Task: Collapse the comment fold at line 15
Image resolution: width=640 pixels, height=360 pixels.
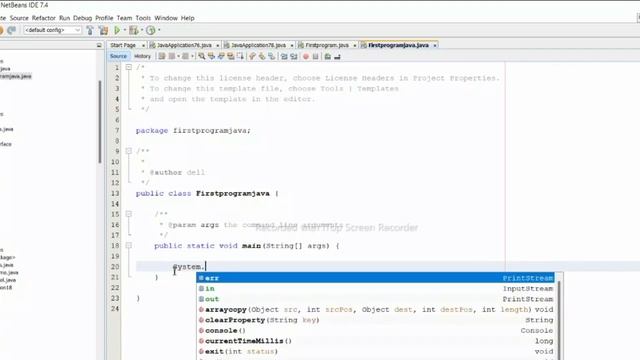Action: click(129, 214)
